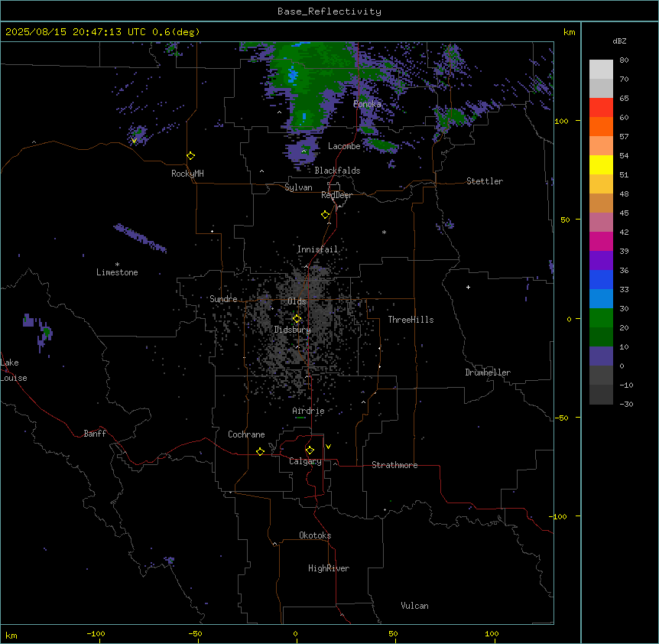
Task: Click the blue high-reflectivity core northwest of Ponoka
Action: pos(293,74)
